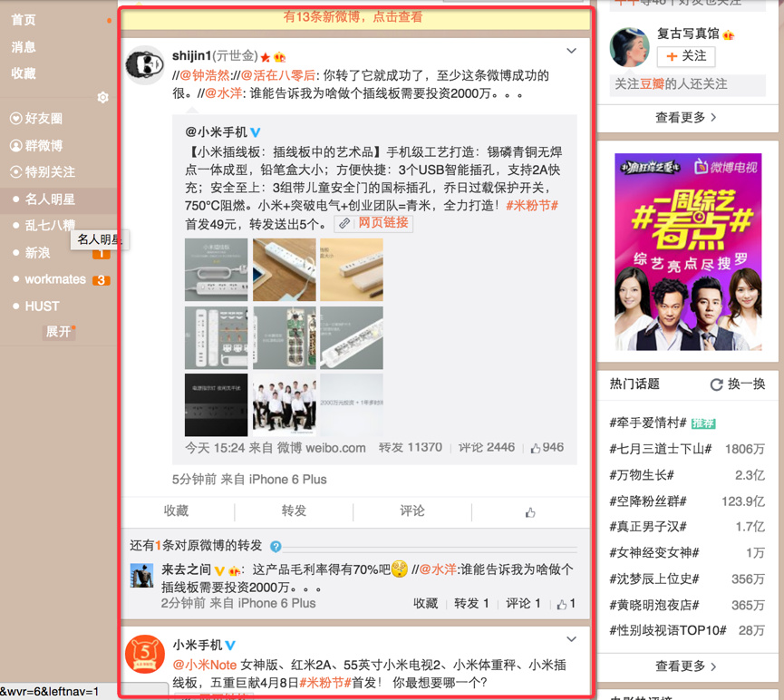Open the 豆瓣 link in recommendation

coord(652,84)
